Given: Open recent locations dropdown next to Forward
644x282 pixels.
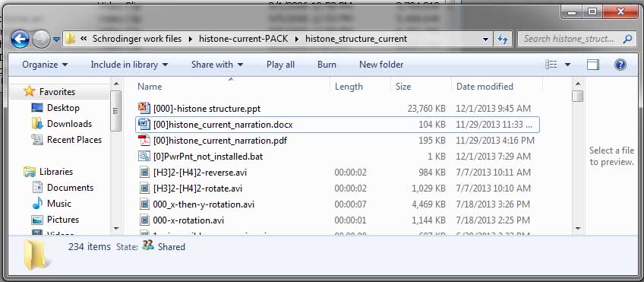Looking at the screenshot, I should [57, 40].
